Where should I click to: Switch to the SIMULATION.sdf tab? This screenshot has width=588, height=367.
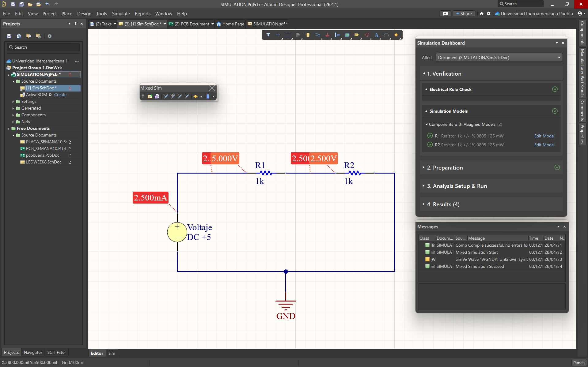coord(267,24)
